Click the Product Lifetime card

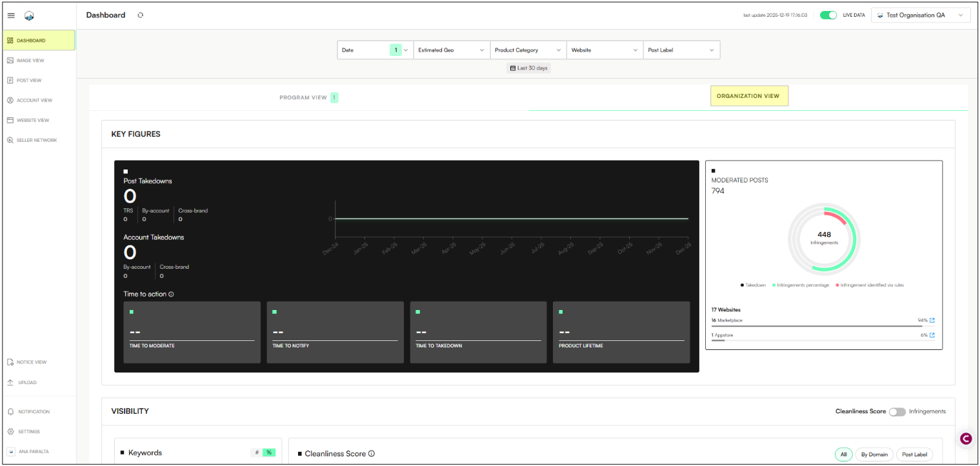(x=621, y=333)
